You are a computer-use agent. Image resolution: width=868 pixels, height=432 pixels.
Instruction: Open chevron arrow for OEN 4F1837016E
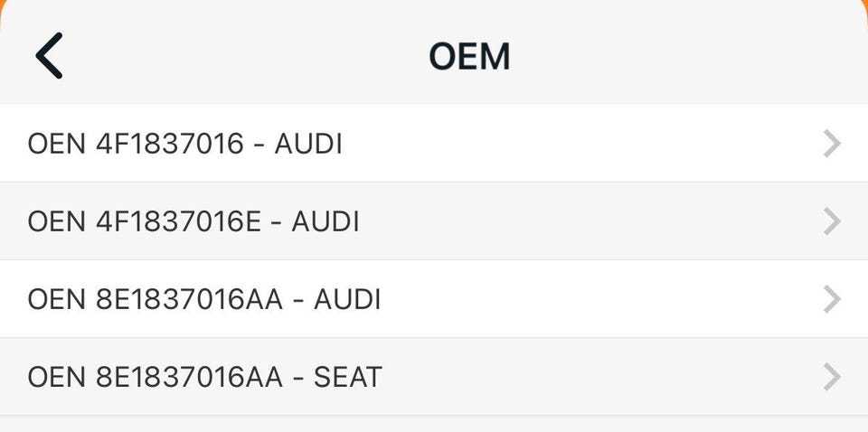[x=833, y=221]
